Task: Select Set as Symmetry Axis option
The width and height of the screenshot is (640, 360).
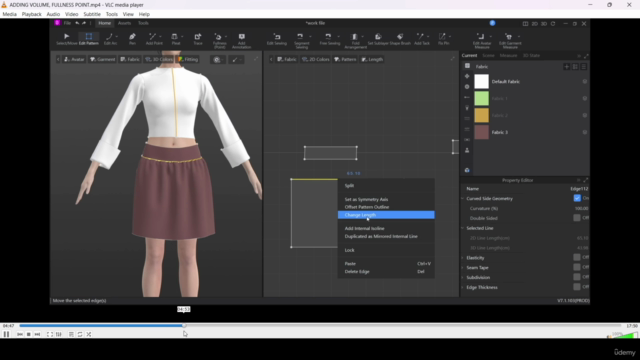Action: [386, 200]
